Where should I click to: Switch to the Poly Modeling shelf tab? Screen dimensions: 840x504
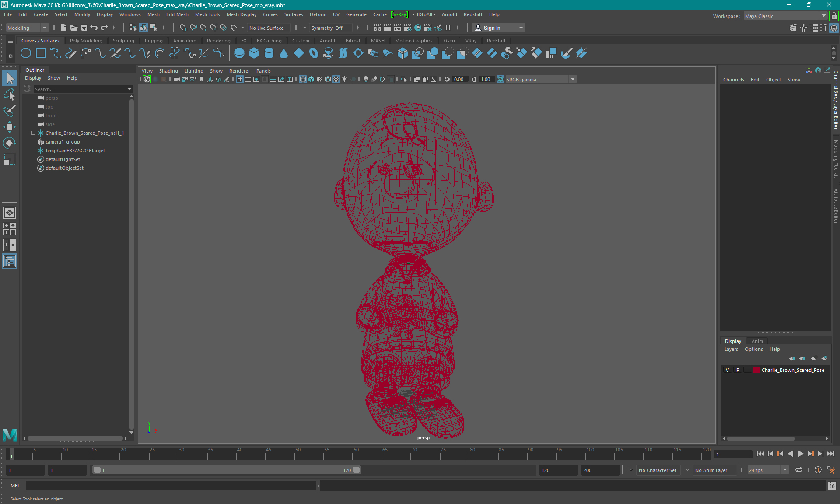86,41
